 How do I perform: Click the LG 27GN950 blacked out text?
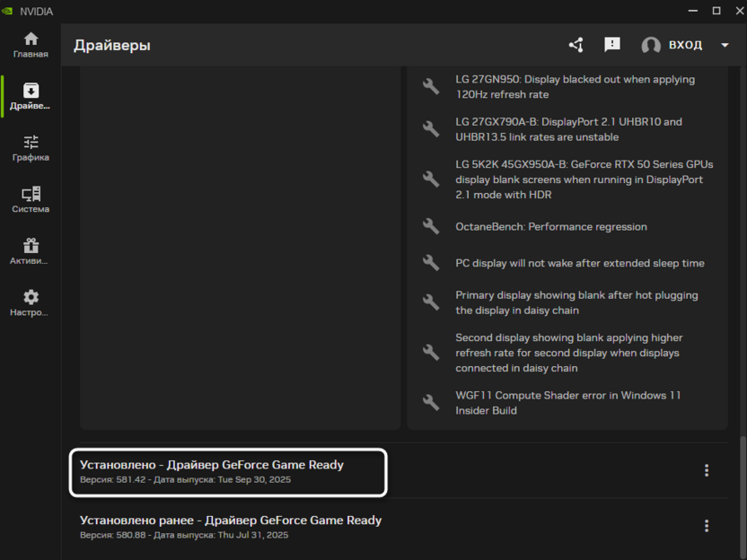(x=575, y=87)
